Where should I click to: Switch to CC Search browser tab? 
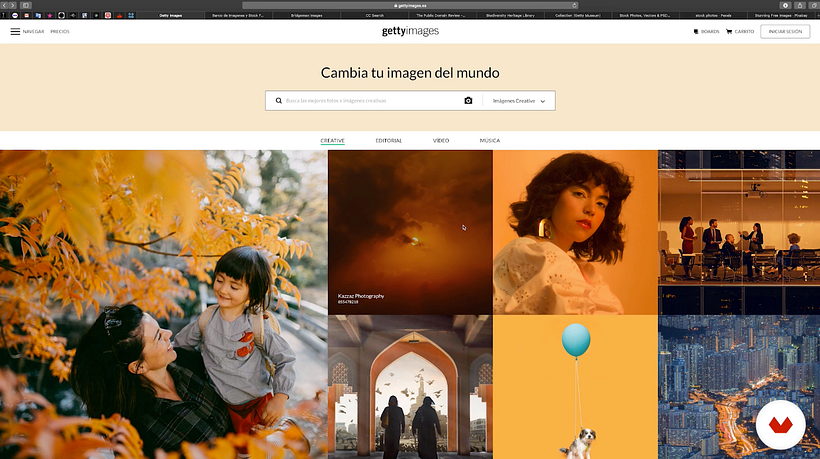[374, 16]
